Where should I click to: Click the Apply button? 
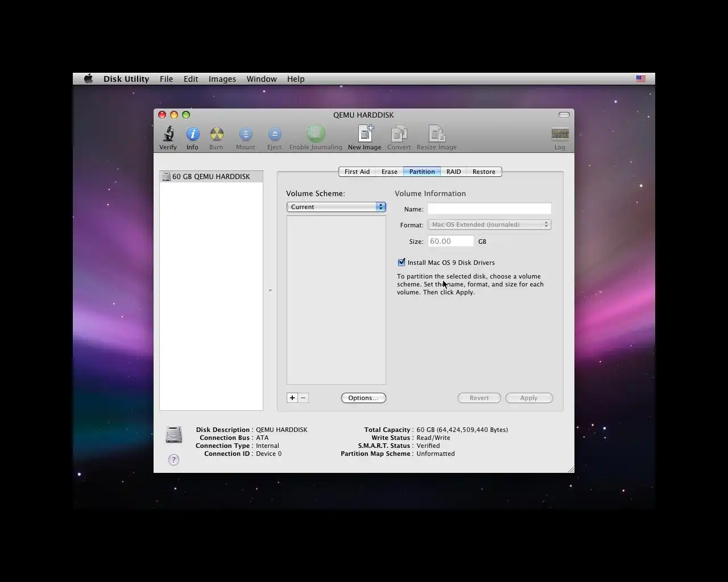pyautogui.click(x=529, y=398)
